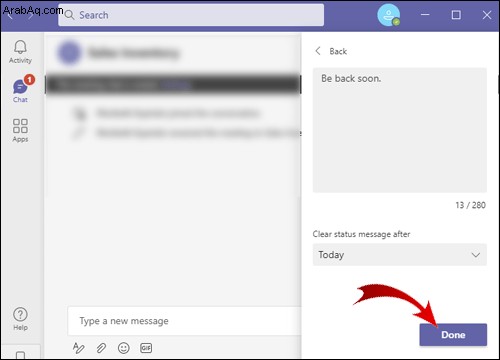Viewport: 500px width, 360px height.
Task: Click the blurred contact avatar in chat header
Action: tap(69, 53)
